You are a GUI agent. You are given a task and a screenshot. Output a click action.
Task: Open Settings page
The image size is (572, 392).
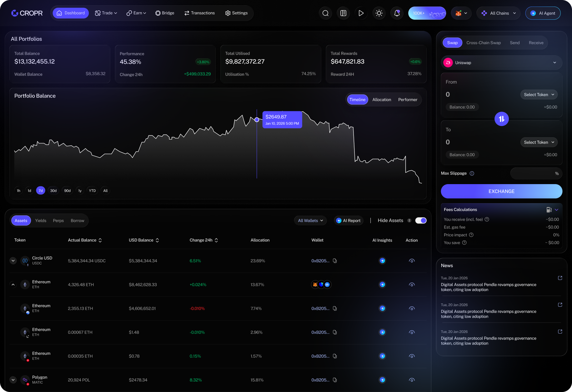pyautogui.click(x=236, y=13)
